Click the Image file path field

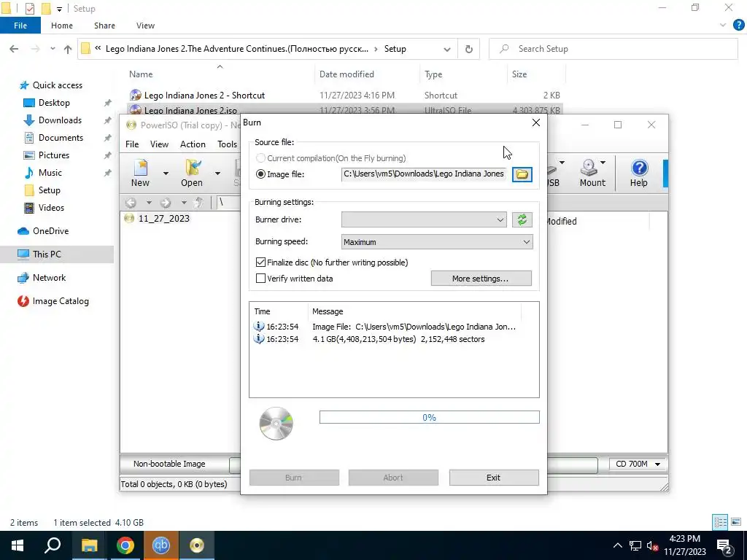pos(424,174)
